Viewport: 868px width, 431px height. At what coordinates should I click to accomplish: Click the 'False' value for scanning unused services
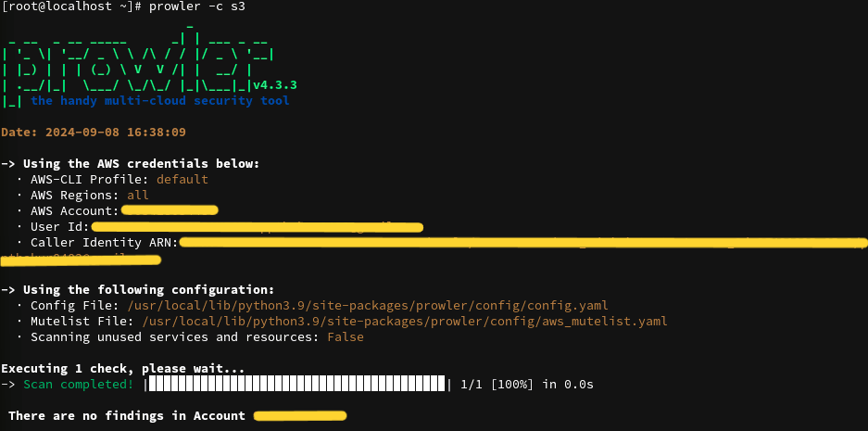pyautogui.click(x=346, y=336)
